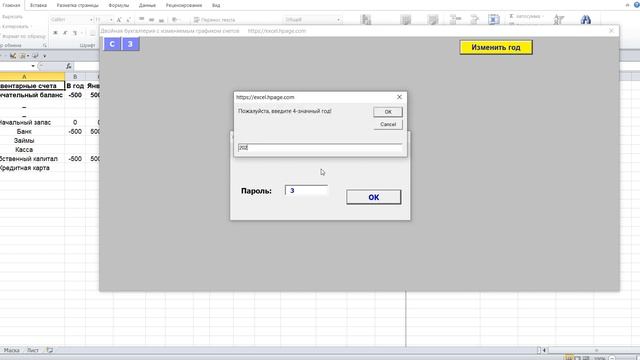Open the quick access toolbar customize arrow
This screenshot has width=640, height=360.
pos(44,56)
